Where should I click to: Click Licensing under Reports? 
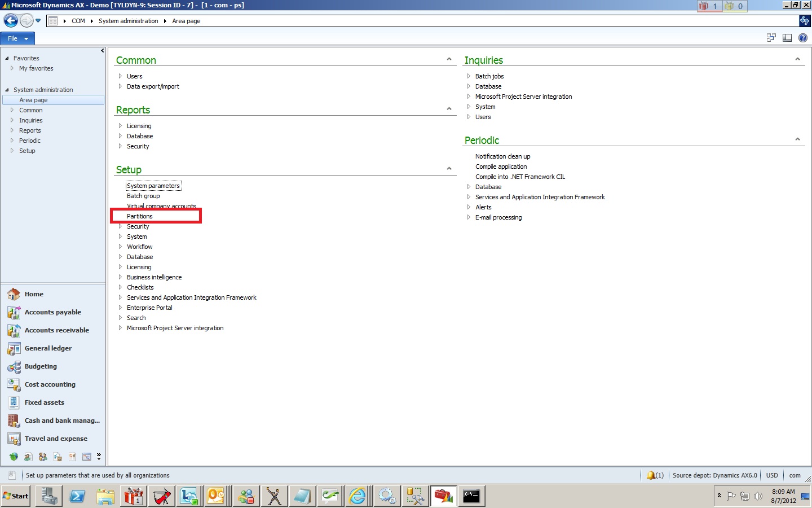pyautogui.click(x=139, y=126)
